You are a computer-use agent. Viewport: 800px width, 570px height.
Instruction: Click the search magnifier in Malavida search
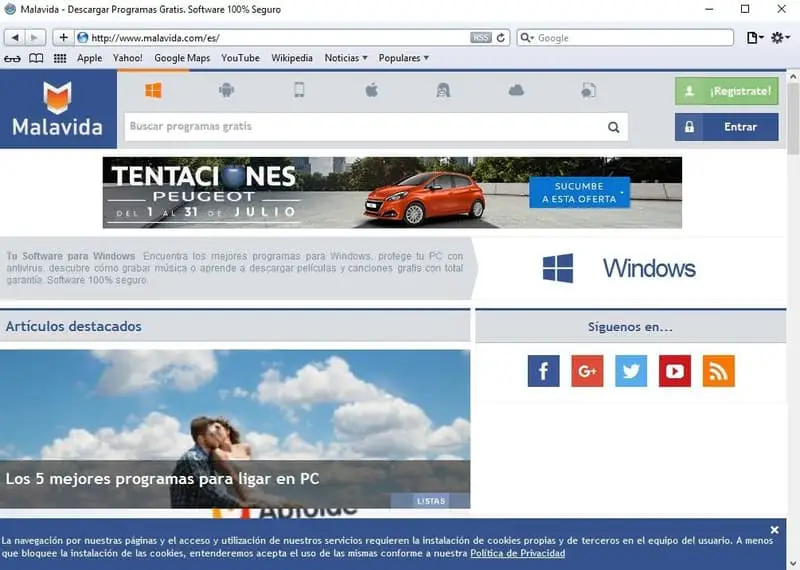[613, 127]
